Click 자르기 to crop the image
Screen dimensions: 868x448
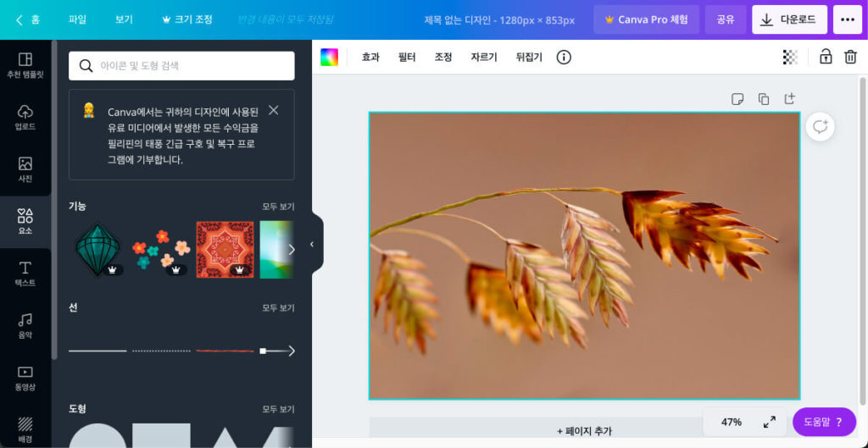[x=484, y=57]
